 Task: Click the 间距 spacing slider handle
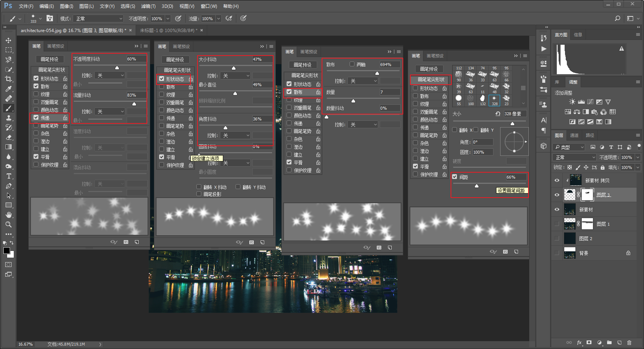point(476,186)
